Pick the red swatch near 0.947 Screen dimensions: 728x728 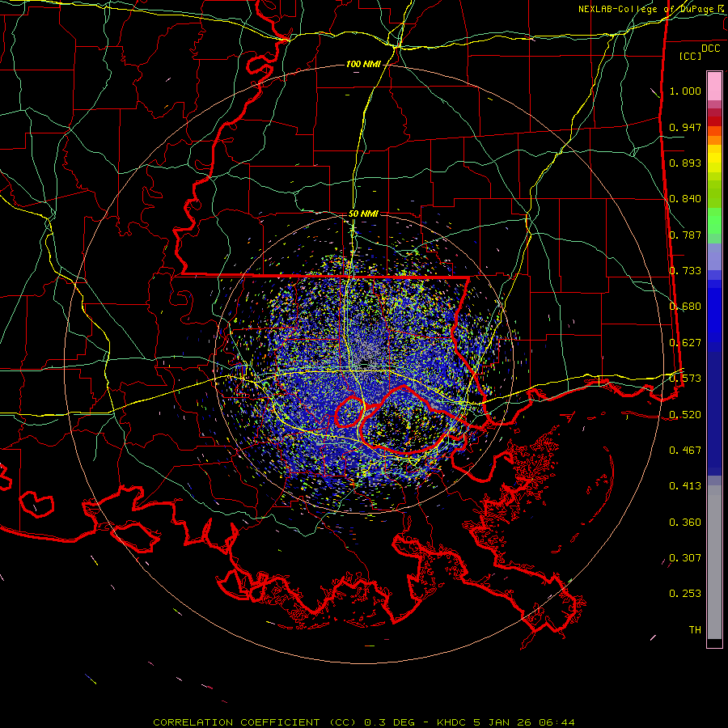714,121
